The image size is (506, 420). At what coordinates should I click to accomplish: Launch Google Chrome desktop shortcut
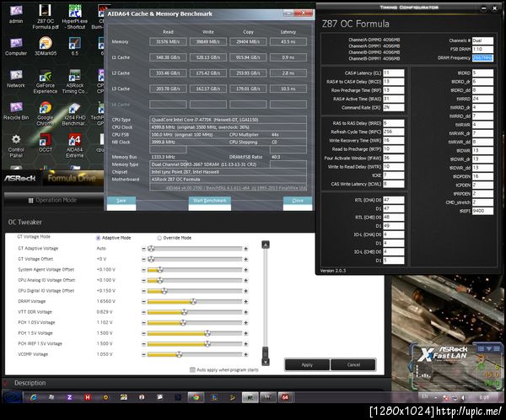pos(46,114)
